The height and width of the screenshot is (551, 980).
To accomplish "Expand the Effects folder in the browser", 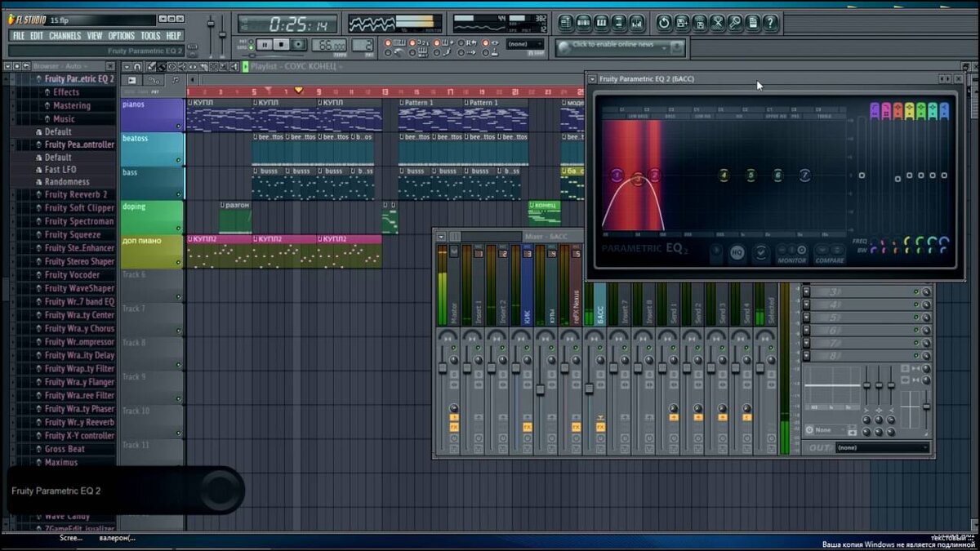I will pos(66,92).
